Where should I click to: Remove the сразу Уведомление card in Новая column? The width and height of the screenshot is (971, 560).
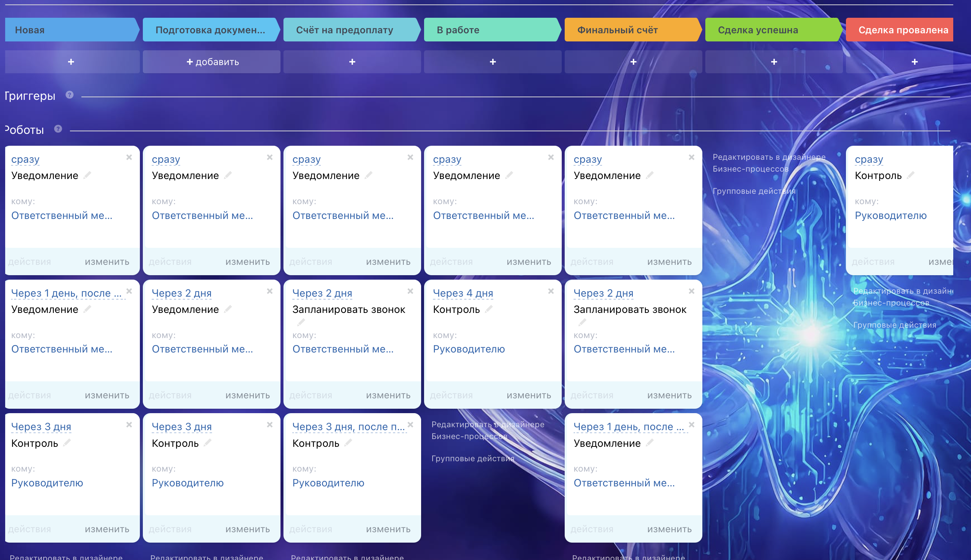[x=129, y=157]
